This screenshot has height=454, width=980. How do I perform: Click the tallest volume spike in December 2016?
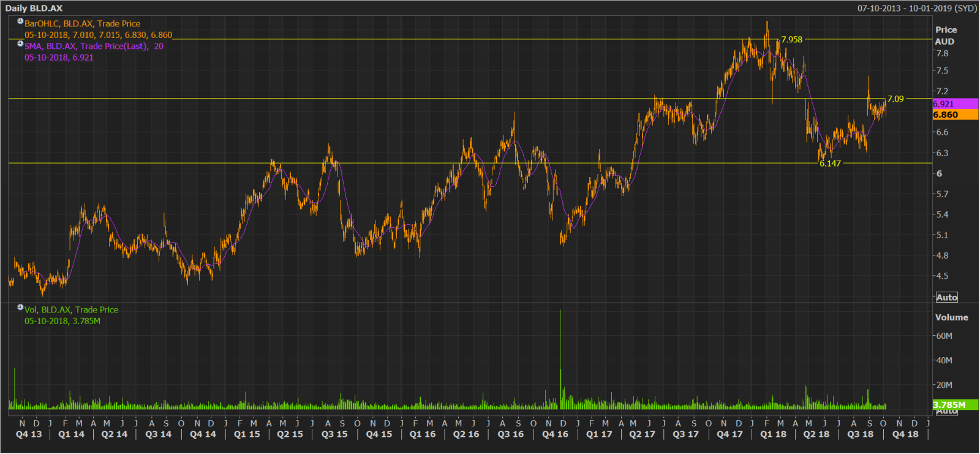point(560,360)
